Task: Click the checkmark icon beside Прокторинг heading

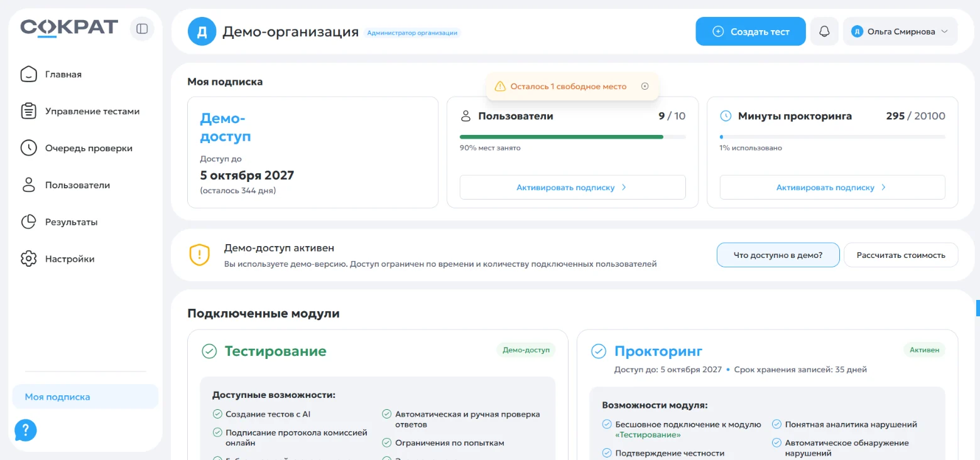Action: pyautogui.click(x=599, y=351)
